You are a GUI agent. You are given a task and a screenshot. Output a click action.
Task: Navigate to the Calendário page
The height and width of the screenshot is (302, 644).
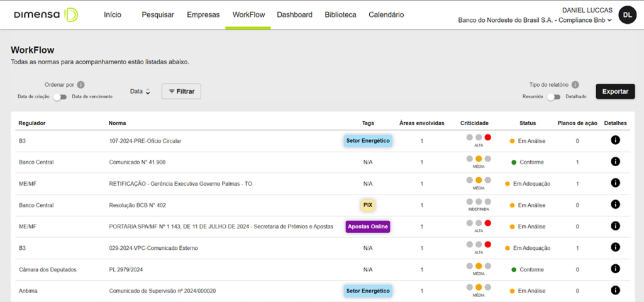pos(386,14)
